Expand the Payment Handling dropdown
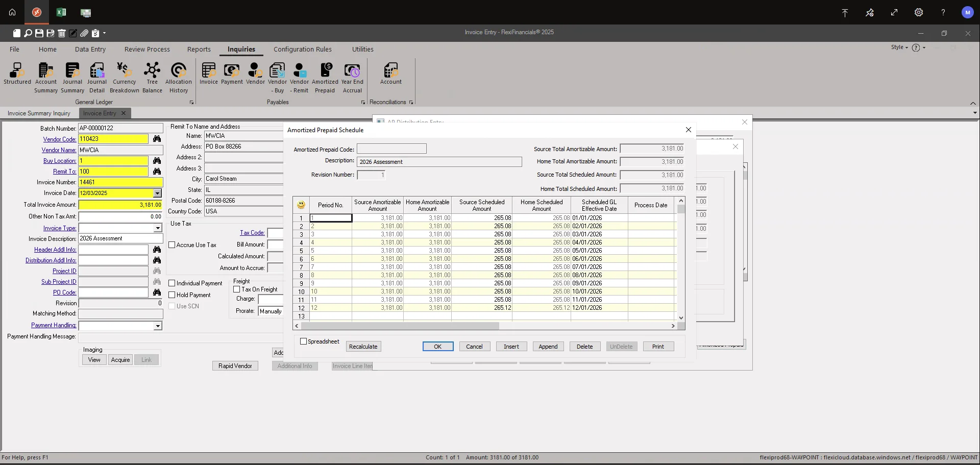The height and width of the screenshot is (465, 980). click(158, 326)
